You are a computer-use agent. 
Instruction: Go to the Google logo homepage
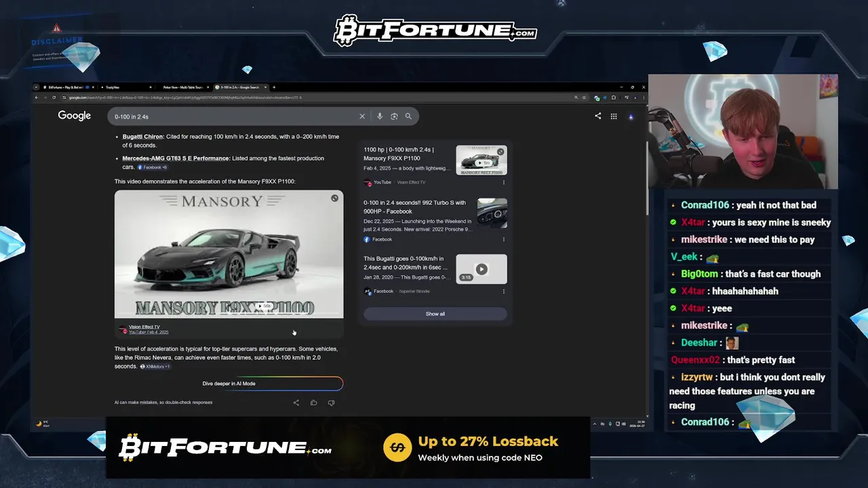point(75,116)
